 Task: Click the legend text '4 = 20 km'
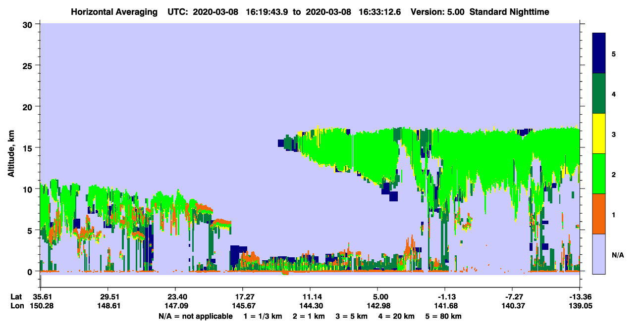[x=397, y=316]
